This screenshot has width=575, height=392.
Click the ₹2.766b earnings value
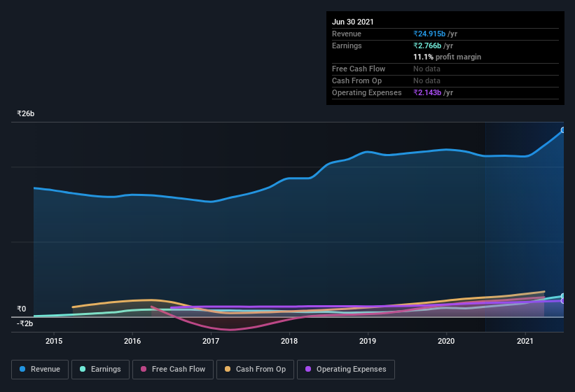(x=427, y=45)
